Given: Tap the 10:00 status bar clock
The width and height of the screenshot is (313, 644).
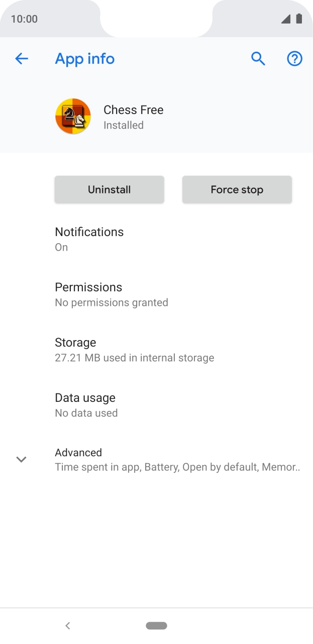Looking at the screenshot, I should pyautogui.click(x=24, y=19).
